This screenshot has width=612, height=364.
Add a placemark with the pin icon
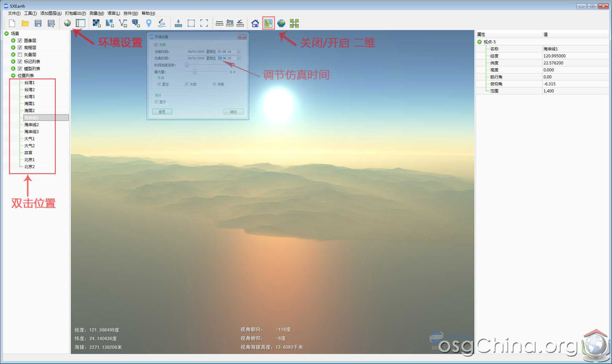[x=149, y=23]
